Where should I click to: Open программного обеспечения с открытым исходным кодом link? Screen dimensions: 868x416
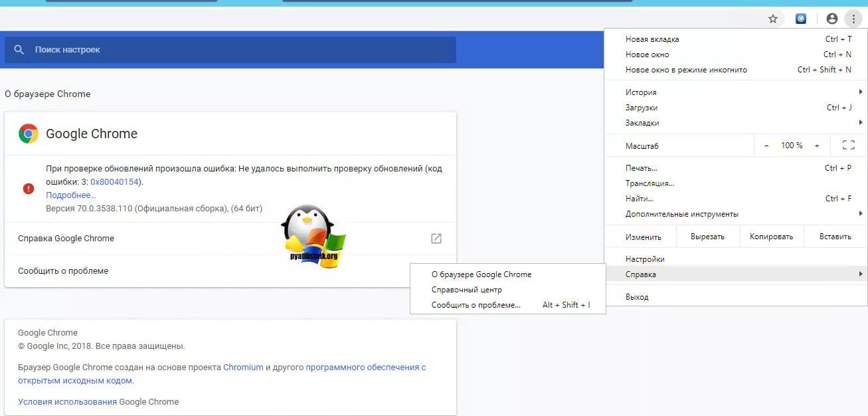pyautogui.click(x=222, y=374)
